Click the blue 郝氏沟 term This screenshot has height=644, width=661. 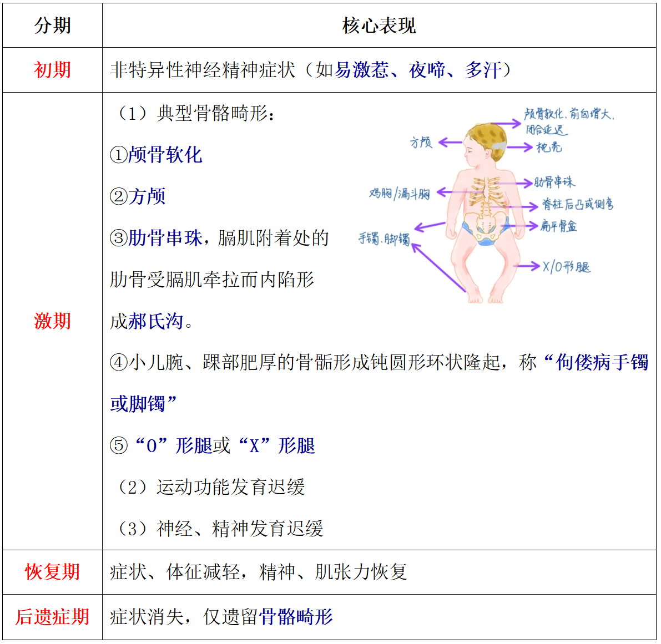pyautogui.click(x=156, y=321)
